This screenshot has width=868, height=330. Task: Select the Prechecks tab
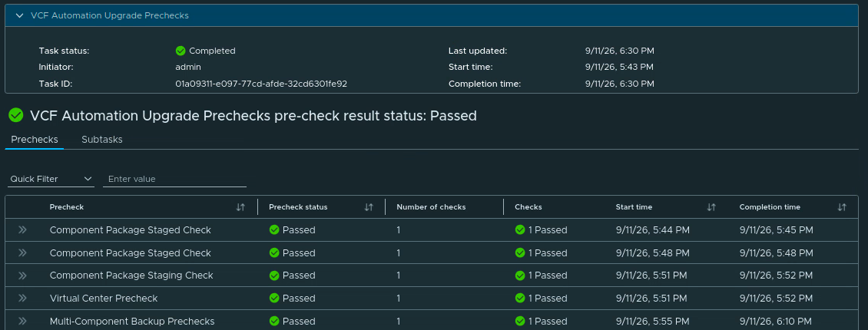35,140
